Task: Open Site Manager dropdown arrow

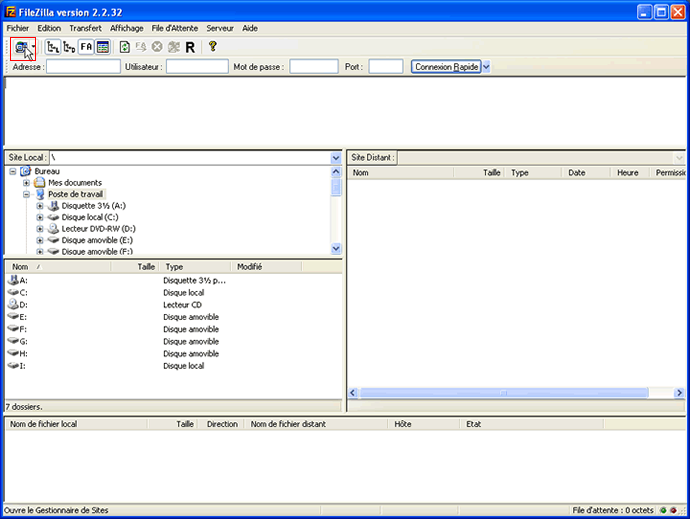Action: pos(33,47)
